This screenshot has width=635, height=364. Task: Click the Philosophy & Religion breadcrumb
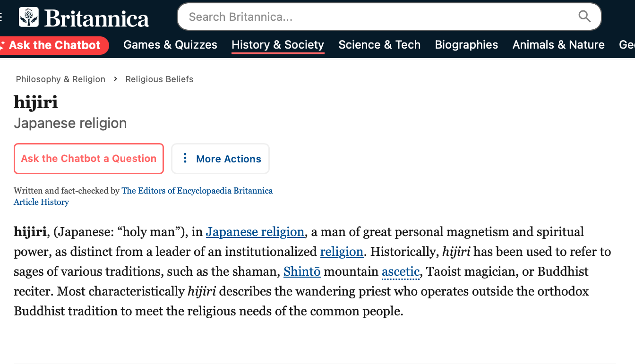(x=60, y=79)
